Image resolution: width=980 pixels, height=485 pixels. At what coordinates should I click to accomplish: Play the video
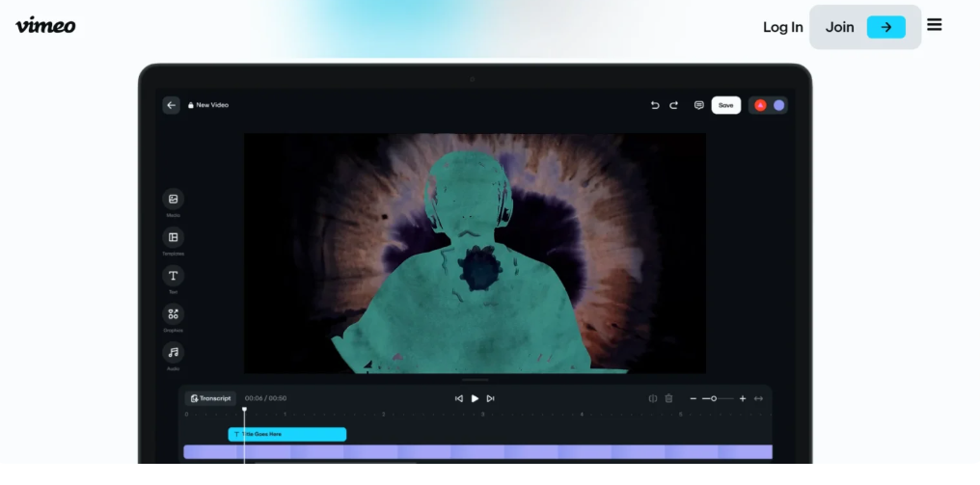[475, 399]
